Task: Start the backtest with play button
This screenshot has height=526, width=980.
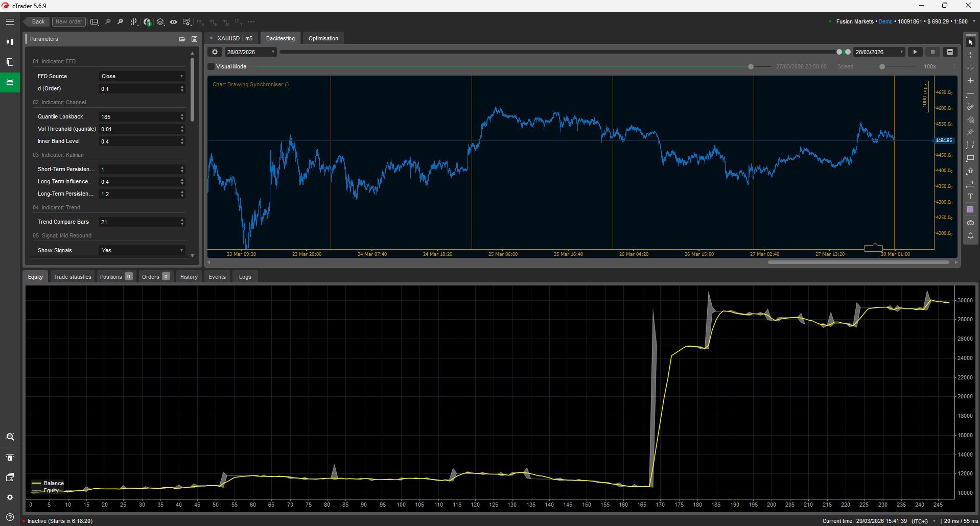Action: pos(915,52)
